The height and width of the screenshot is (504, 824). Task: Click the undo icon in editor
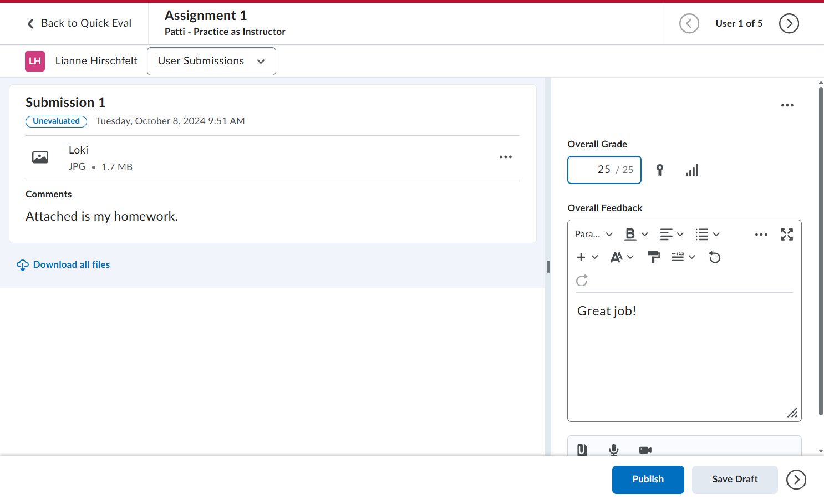715,257
